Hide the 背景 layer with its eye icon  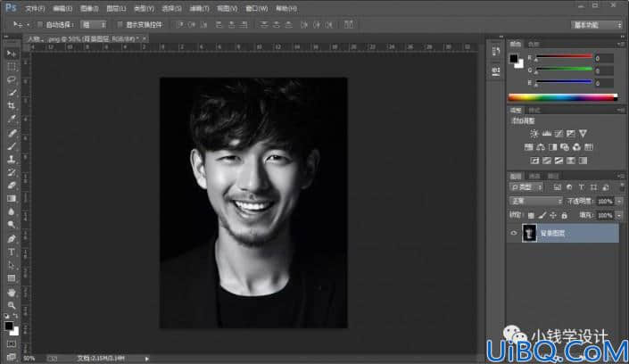coord(514,233)
